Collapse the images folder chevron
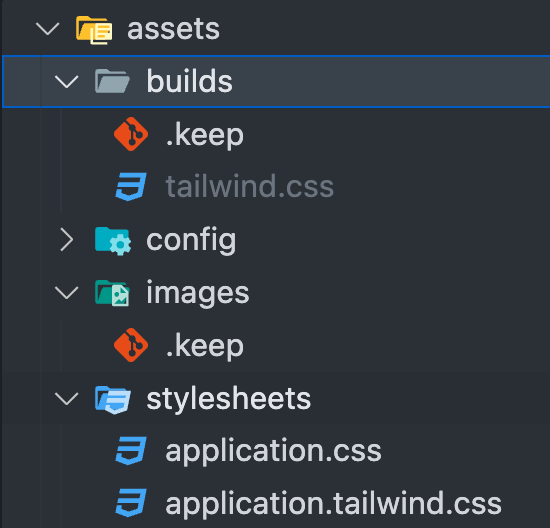The image size is (550, 528). (67, 293)
